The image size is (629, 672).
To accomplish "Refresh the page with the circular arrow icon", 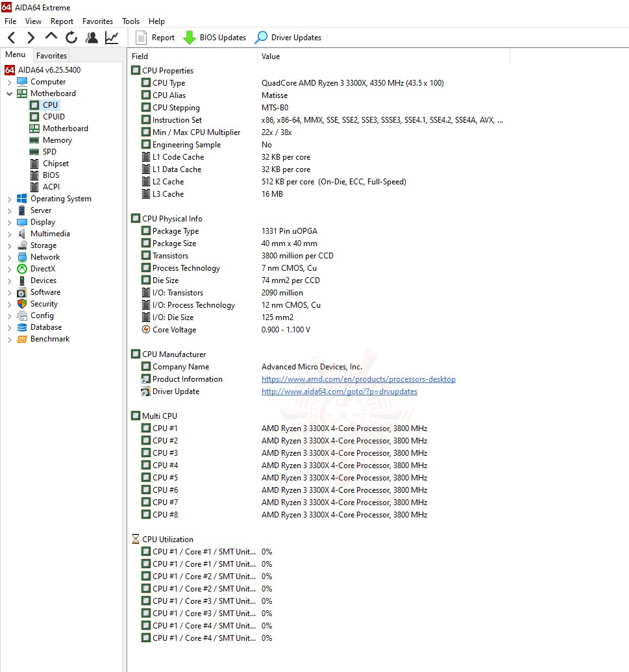I will point(71,38).
